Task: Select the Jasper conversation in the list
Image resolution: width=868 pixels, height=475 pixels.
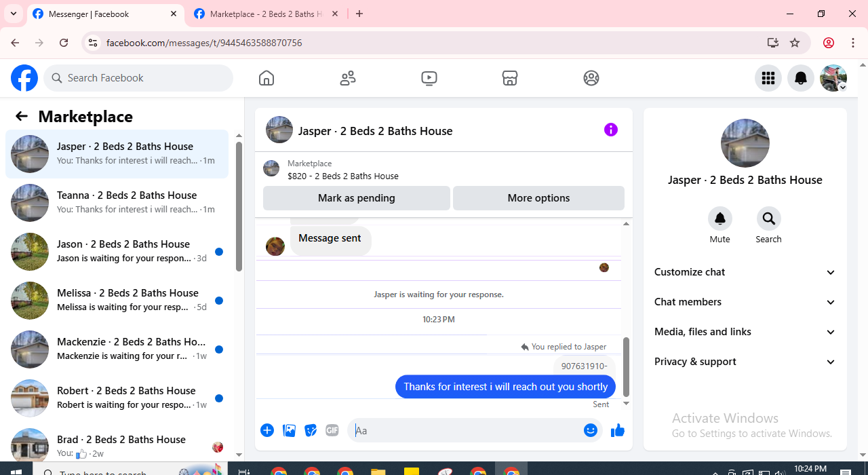Action: [x=117, y=154]
